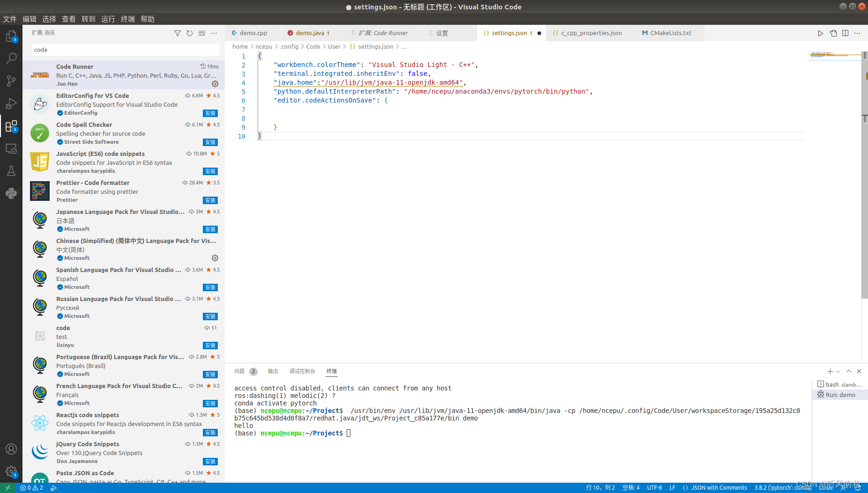Open the Extensions view icon
This screenshot has width=868, height=493.
click(x=11, y=126)
